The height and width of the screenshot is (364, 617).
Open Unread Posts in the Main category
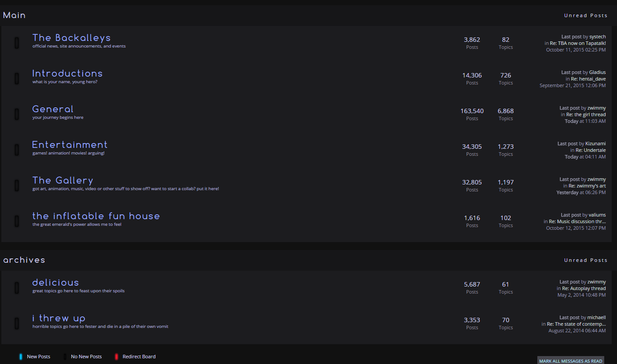586,15
